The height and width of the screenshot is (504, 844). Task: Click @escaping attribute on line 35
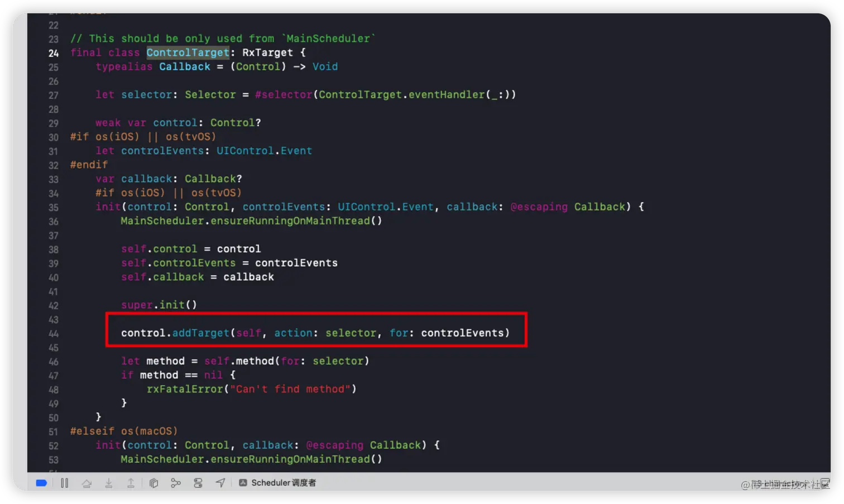(x=539, y=207)
